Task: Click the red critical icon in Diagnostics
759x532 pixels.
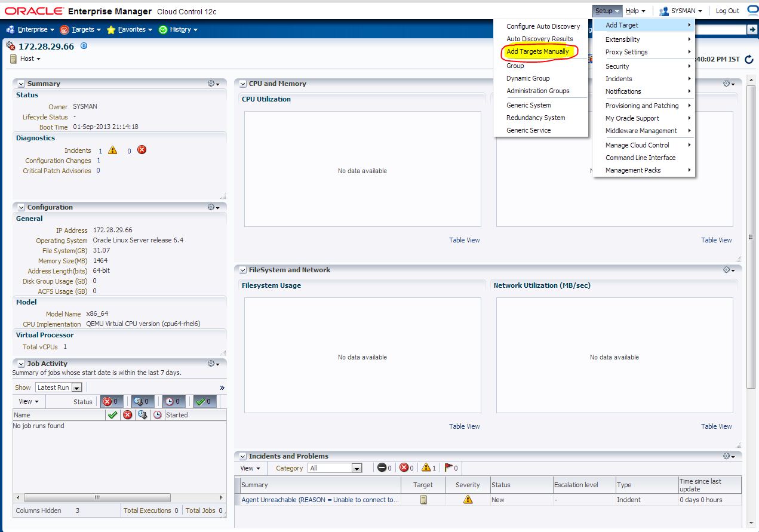Action: tap(142, 150)
